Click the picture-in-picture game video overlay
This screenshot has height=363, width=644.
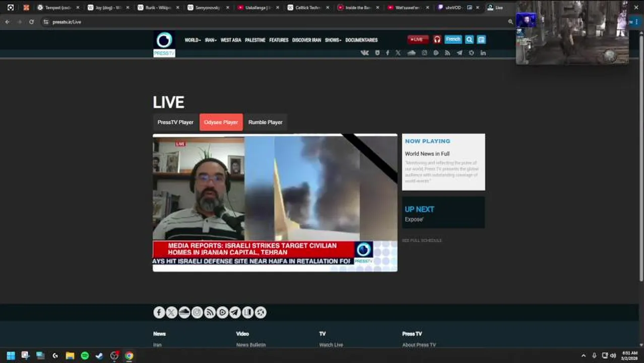pyautogui.click(x=572, y=32)
